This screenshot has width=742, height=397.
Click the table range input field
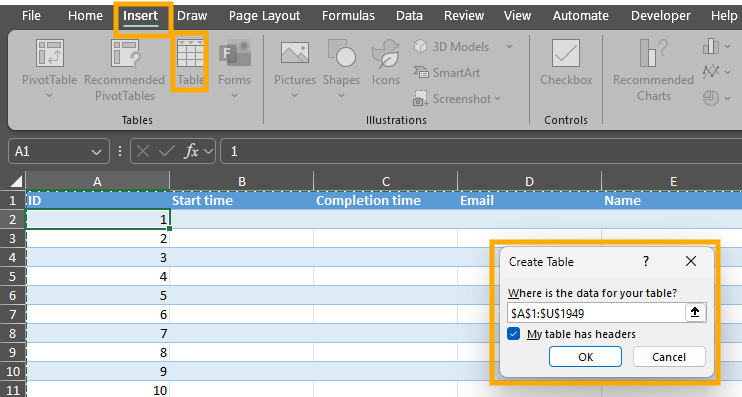click(596, 313)
